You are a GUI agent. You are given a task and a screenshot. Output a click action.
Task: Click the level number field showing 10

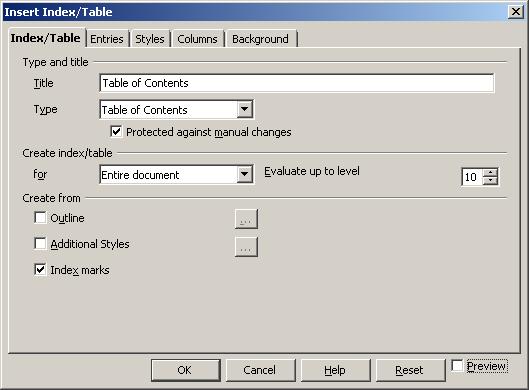click(x=472, y=177)
